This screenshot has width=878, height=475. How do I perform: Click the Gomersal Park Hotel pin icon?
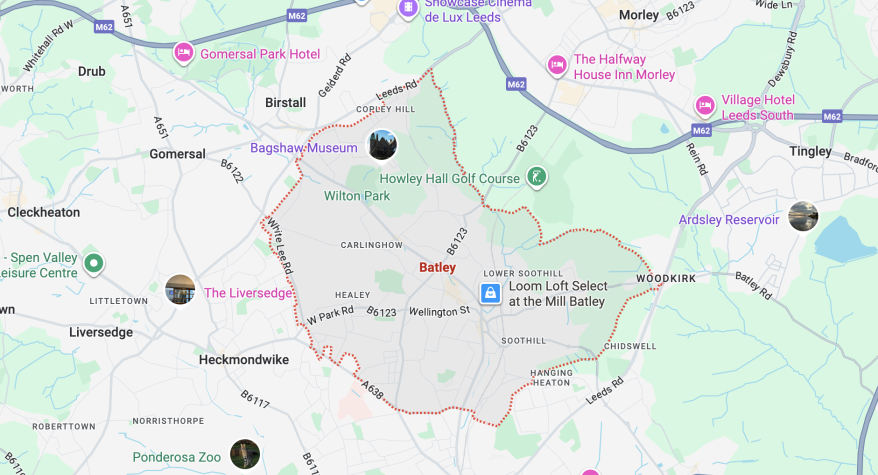point(183,53)
